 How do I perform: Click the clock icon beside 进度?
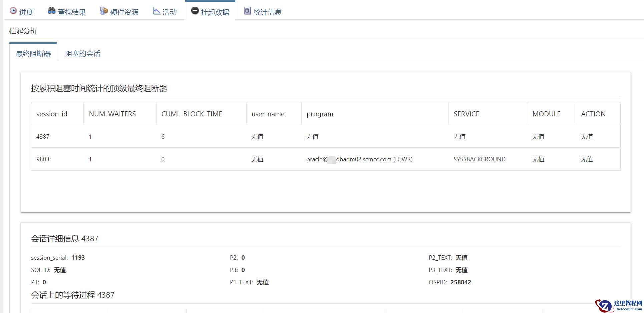pyautogui.click(x=13, y=11)
